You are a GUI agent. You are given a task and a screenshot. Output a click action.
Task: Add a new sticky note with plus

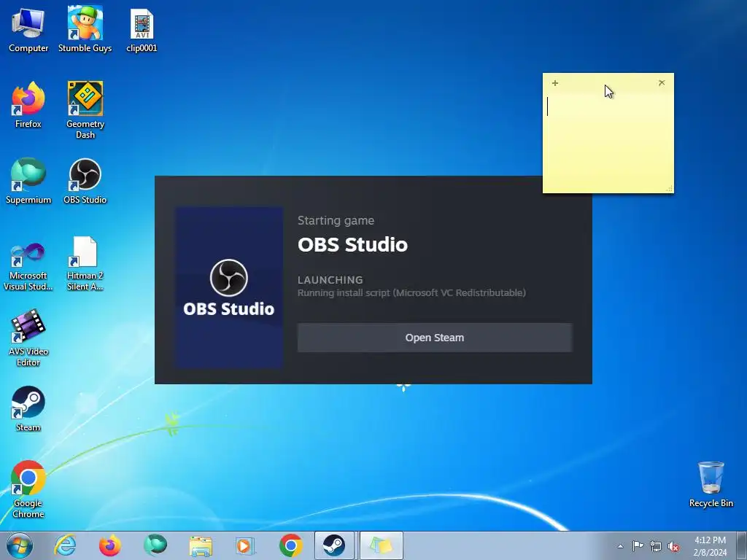click(x=555, y=83)
